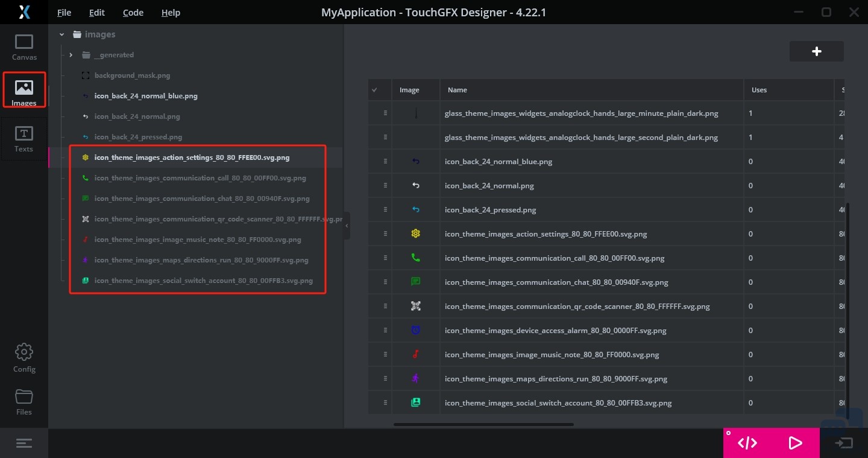Click drag handle for social_switch_account row

385,402
